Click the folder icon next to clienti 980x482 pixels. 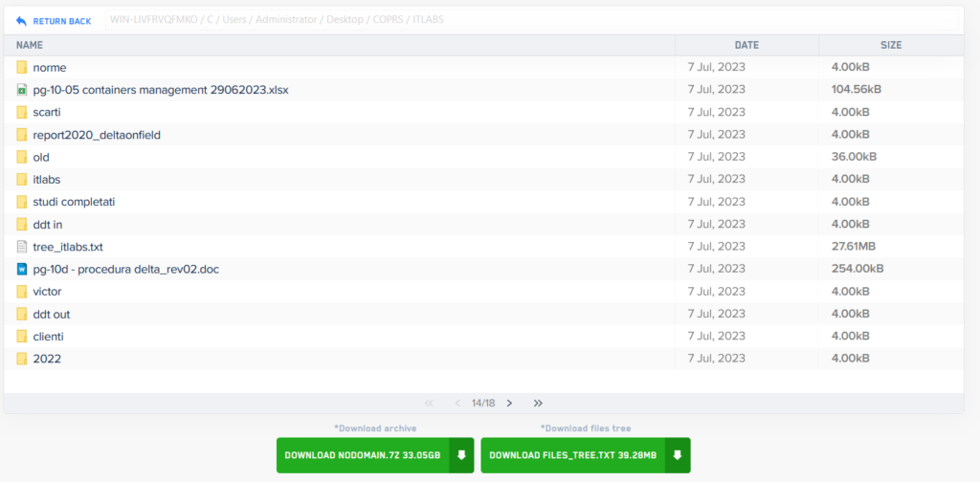[22, 337]
